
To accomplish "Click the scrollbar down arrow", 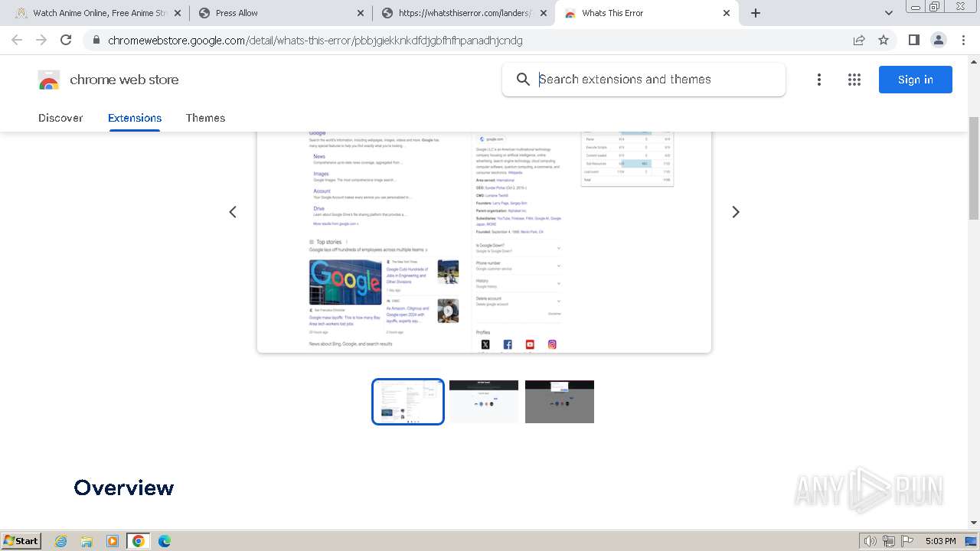I will [x=974, y=523].
